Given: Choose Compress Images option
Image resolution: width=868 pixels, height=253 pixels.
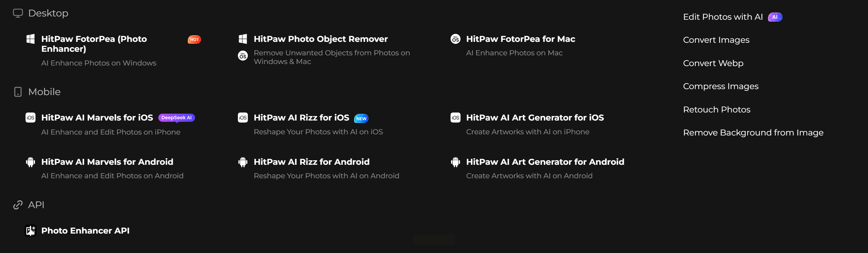Looking at the screenshot, I should pyautogui.click(x=721, y=87).
